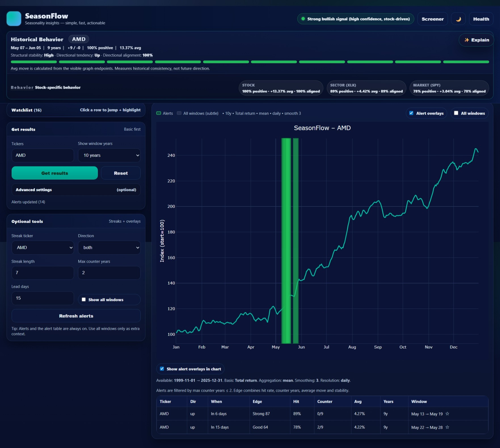Click the Reset button
This screenshot has width=500, height=448.
point(121,173)
